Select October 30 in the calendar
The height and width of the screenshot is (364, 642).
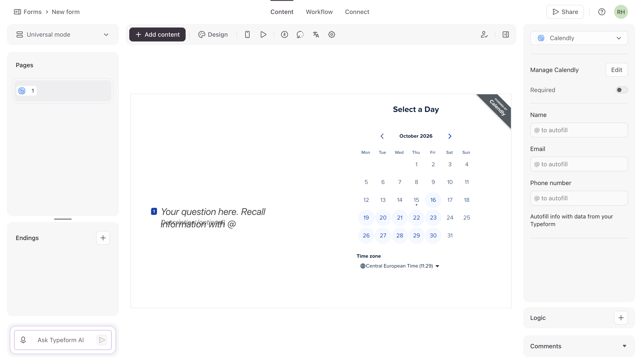tap(433, 235)
